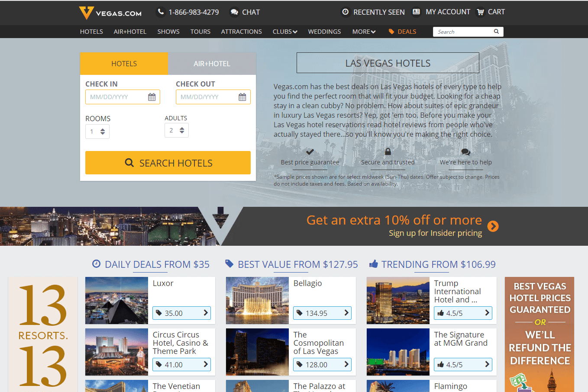Click the Secure and trusted lock icon
Viewport: 588px width, 392px height.
click(x=388, y=151)
